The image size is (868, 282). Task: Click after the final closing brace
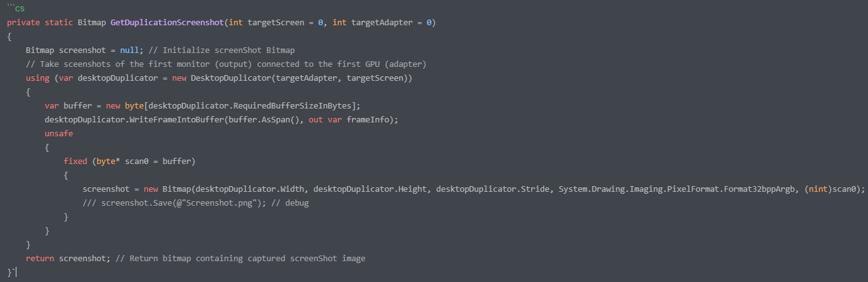(15, 273)
